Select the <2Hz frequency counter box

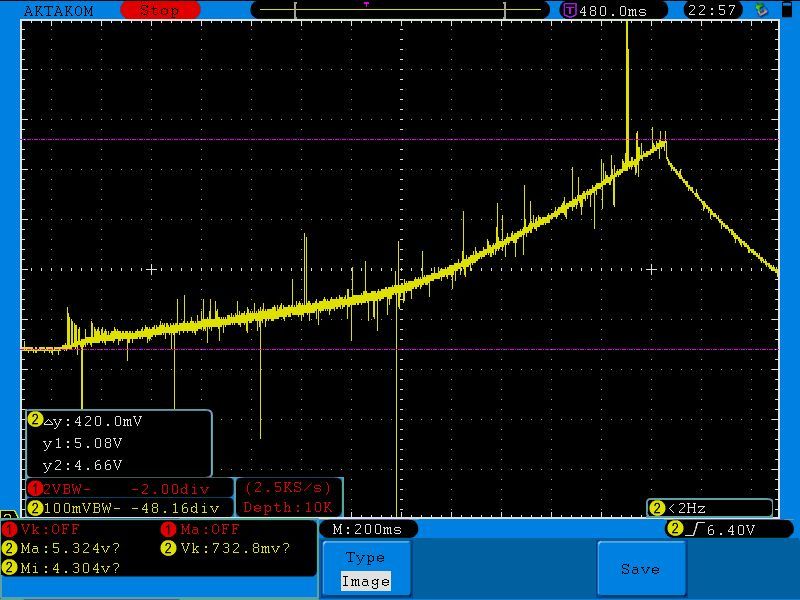click(x=710, y=508)
